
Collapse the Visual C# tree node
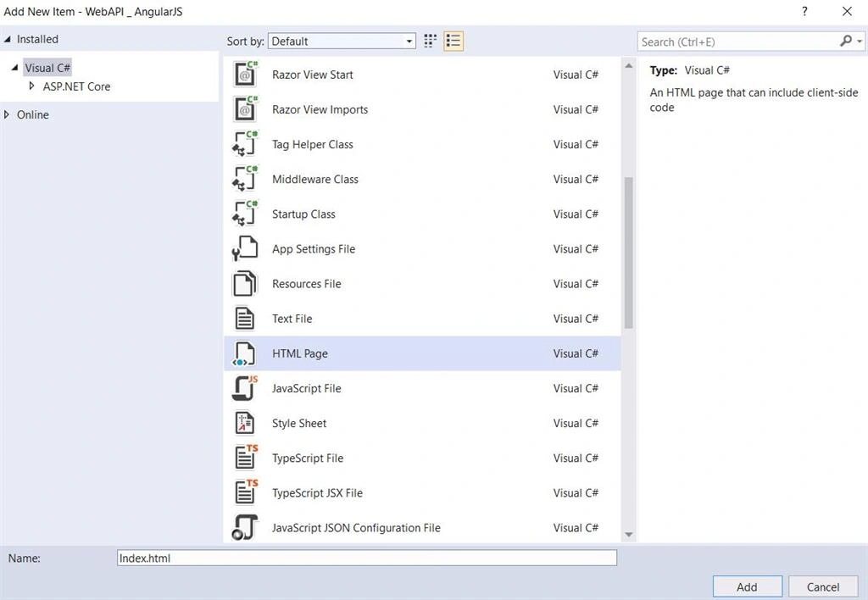point(15,68)
